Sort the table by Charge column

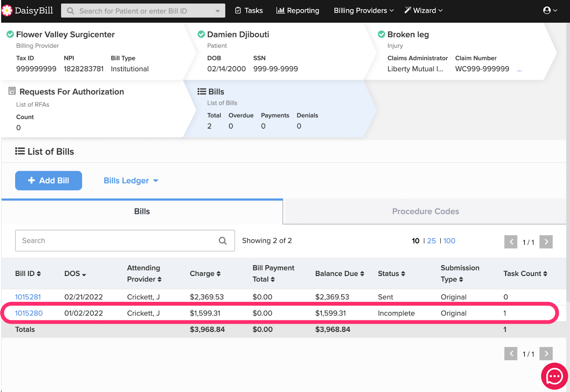pyautogui.click(x=205, y=274)
